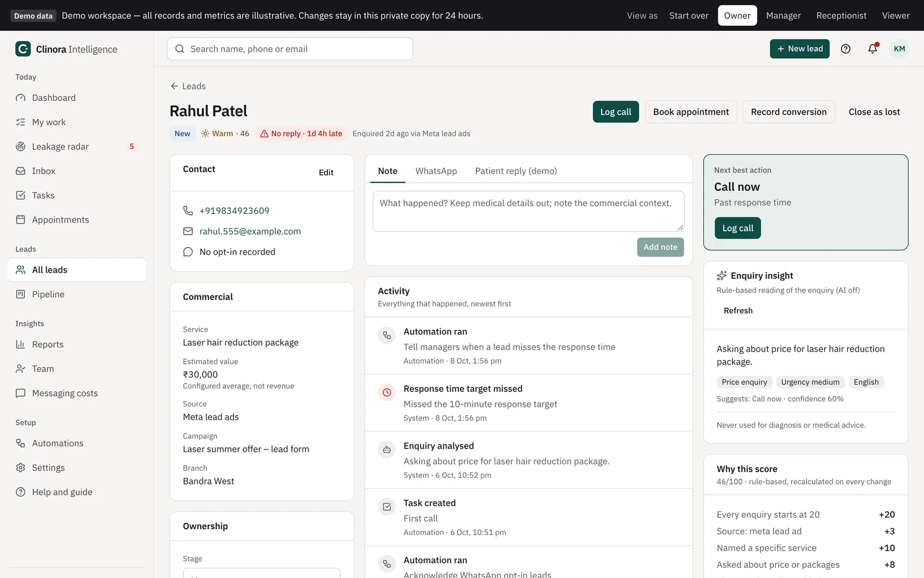This screenshot has width=924, height=578.
Task: Click Edit in the Contact card
Action: click(x=326, y=173)
